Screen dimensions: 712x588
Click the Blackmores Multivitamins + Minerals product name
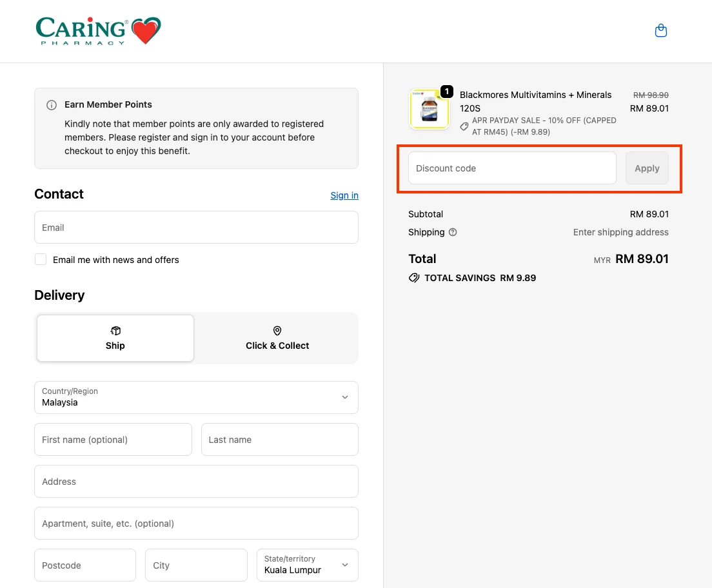click(535, 101)
